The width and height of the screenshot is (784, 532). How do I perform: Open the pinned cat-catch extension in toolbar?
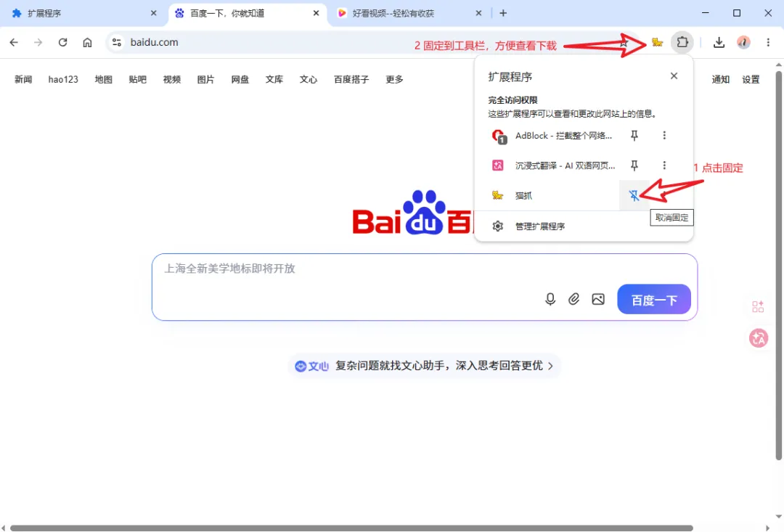[x=657, y=43]
